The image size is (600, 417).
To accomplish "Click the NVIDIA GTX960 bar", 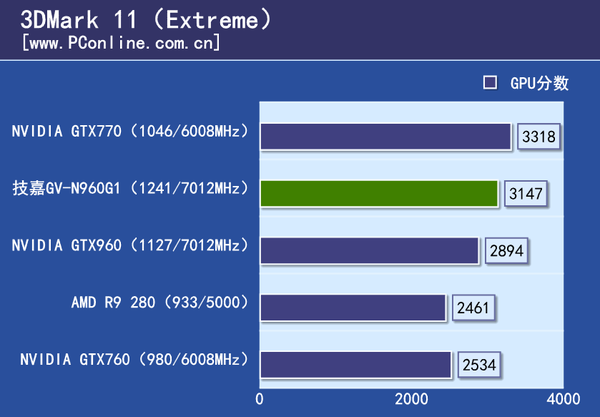I will click(x=370, y=251).
